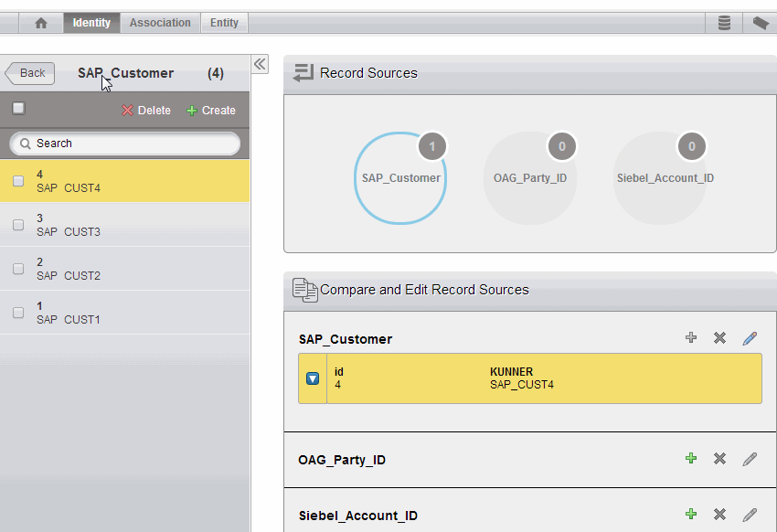Click the tag icon in top bar
The image size is (777, 532).
(760, 23)
